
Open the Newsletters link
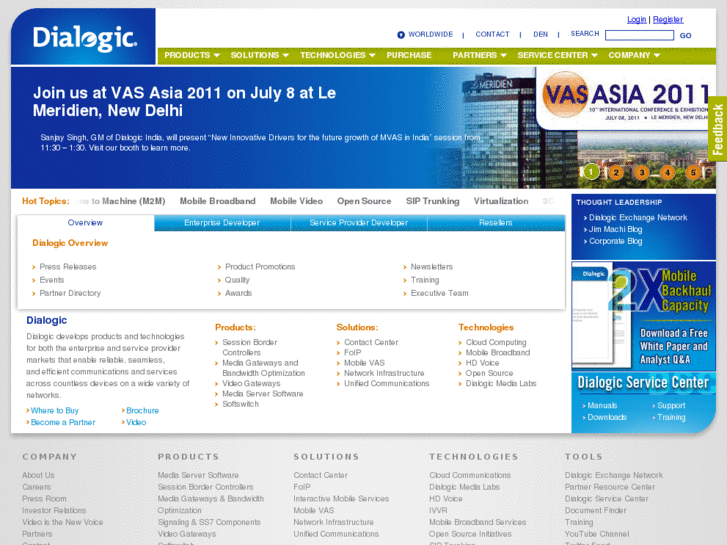432,267
